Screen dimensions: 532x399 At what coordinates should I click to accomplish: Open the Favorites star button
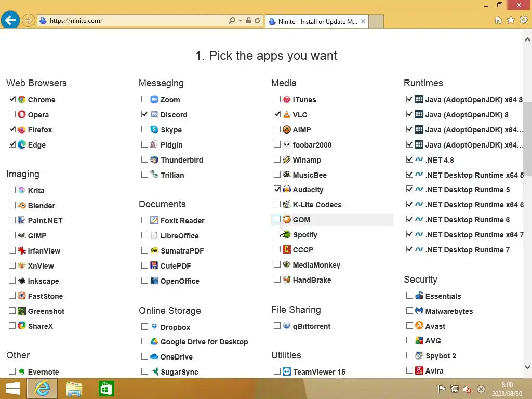[511, 20]
